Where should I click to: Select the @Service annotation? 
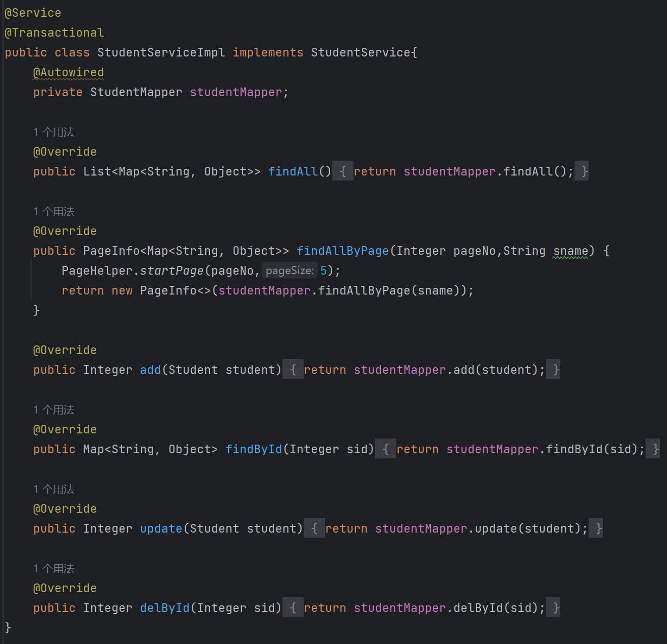click(33, 12)
